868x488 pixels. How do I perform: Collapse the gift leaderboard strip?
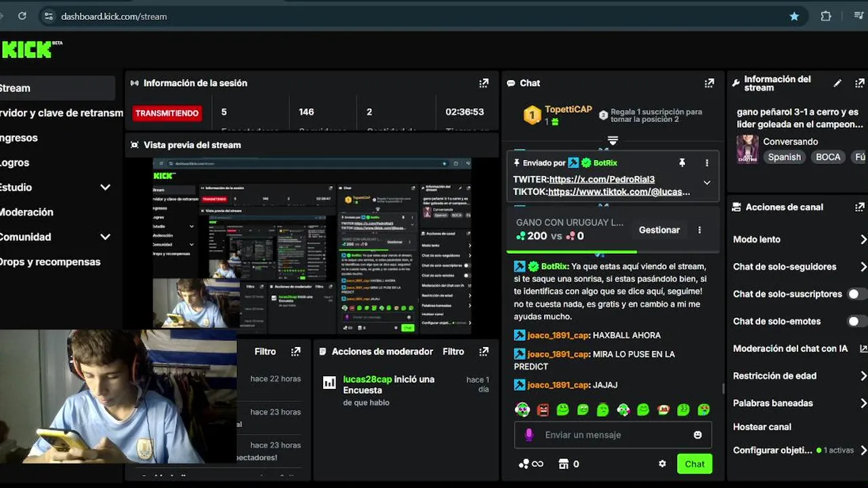click(613, 140)
